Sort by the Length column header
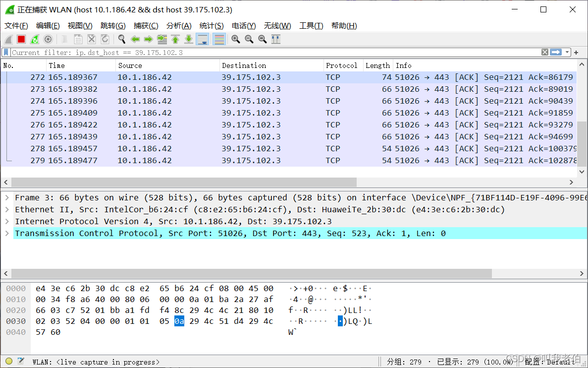Screen dimensions: 588x368 [x=378, y=65]
